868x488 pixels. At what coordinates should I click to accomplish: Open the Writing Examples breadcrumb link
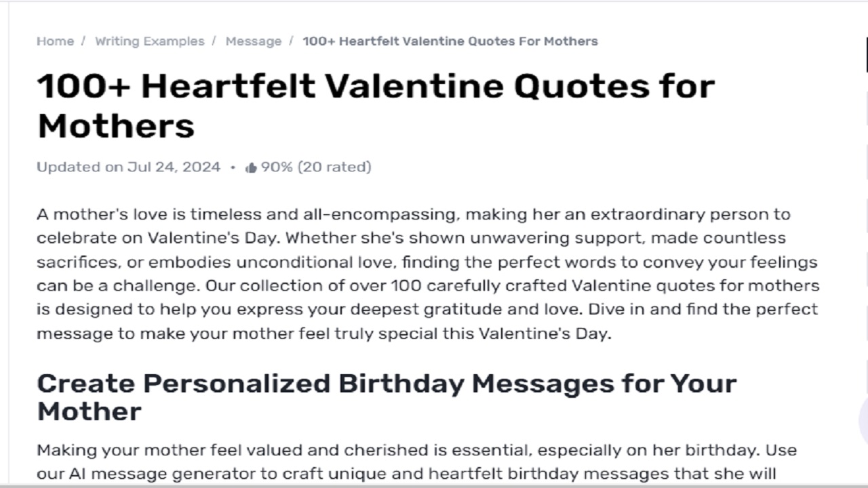(x=149, y=41)
